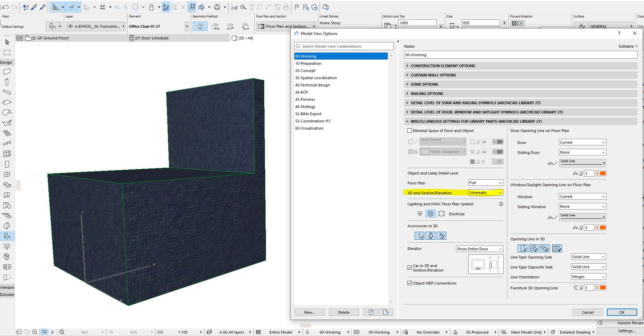Select the Door tool in toolbox

7,164
